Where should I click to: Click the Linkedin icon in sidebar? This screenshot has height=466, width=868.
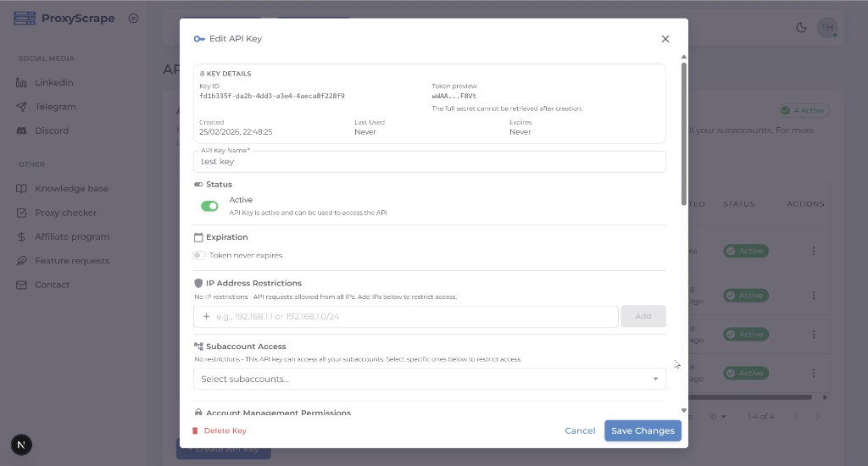pos(21,82)
